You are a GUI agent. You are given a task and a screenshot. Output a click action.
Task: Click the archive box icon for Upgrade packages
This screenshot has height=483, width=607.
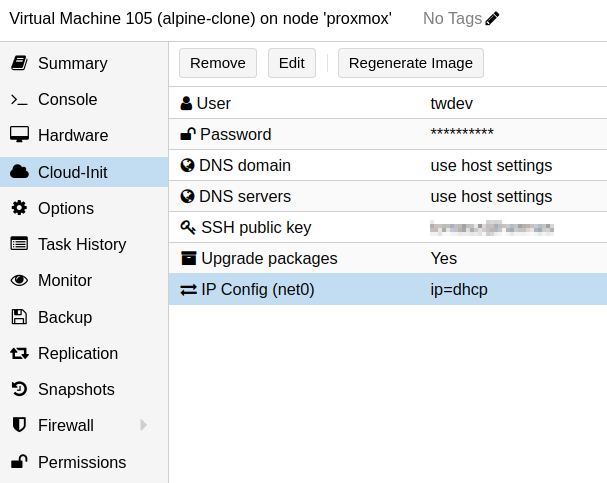click(189, 258)
